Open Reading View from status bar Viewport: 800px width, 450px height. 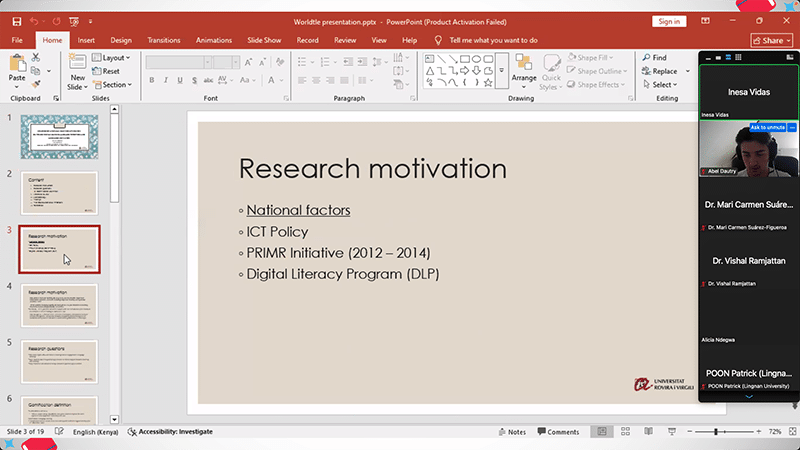click(649, 432)
